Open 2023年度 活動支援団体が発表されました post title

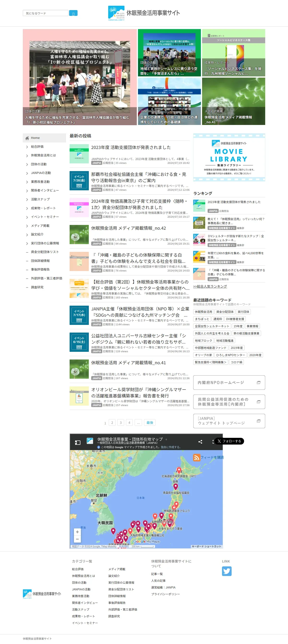pyautogui.click(x=131, y=148)
